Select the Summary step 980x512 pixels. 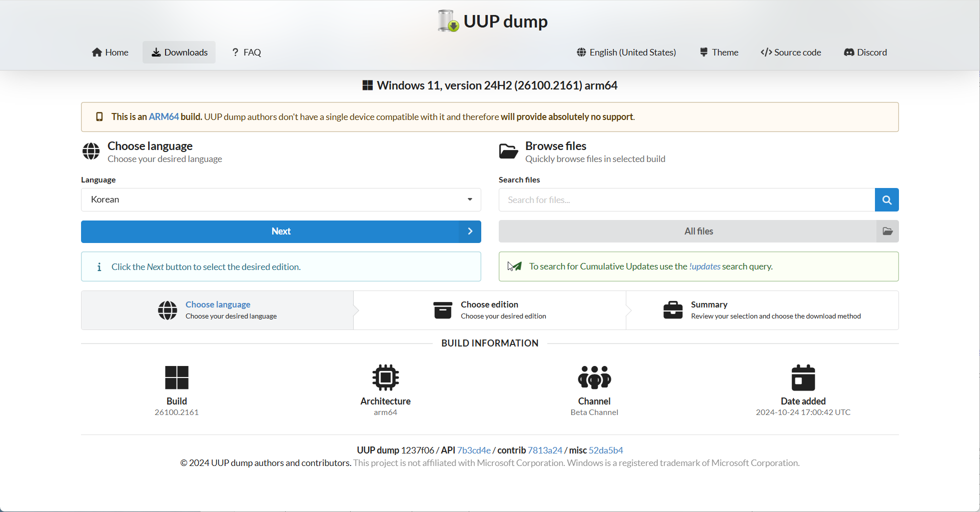[x=762, y=310]
